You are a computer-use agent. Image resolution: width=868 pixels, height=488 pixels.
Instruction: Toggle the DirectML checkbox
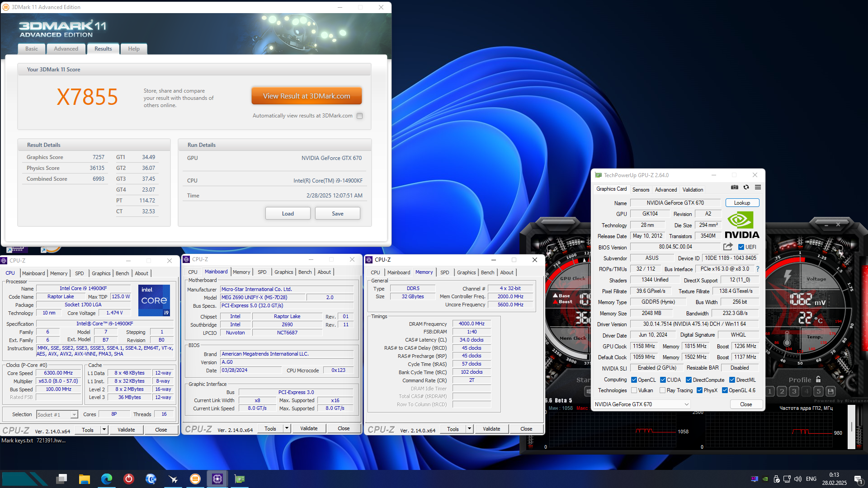[732, 380]
